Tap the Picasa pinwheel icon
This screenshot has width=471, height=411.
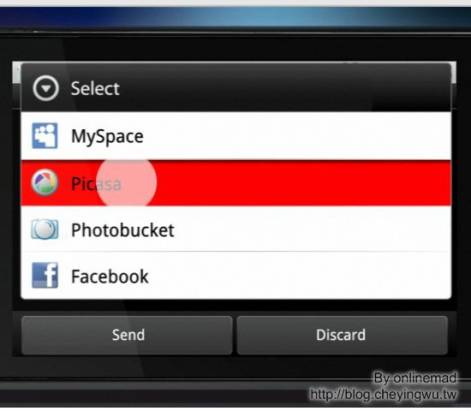[45, 182]
